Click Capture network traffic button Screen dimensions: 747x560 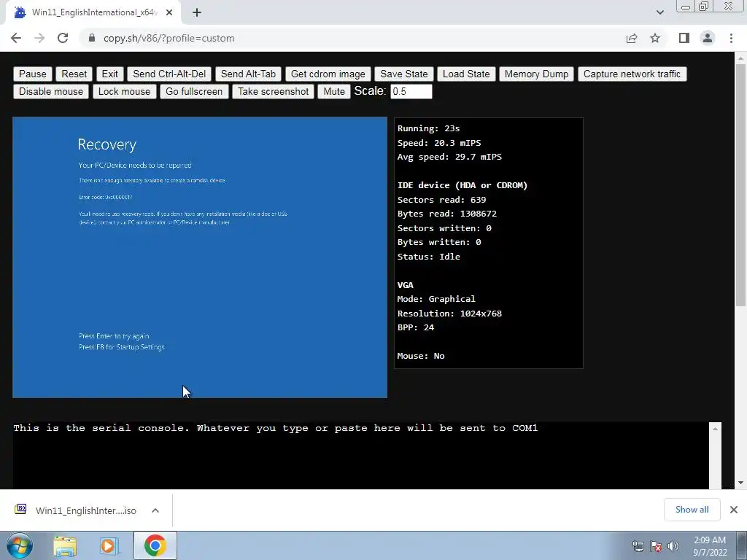632,74
